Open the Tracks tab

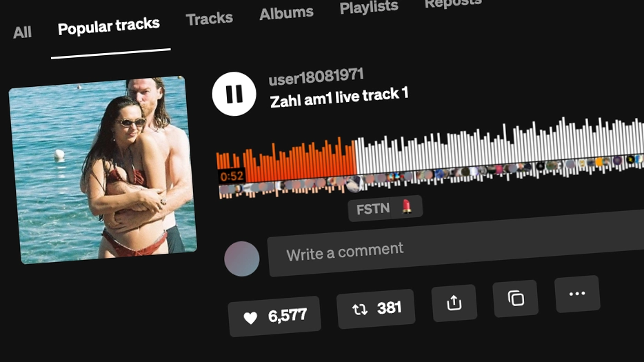point(210,19)
